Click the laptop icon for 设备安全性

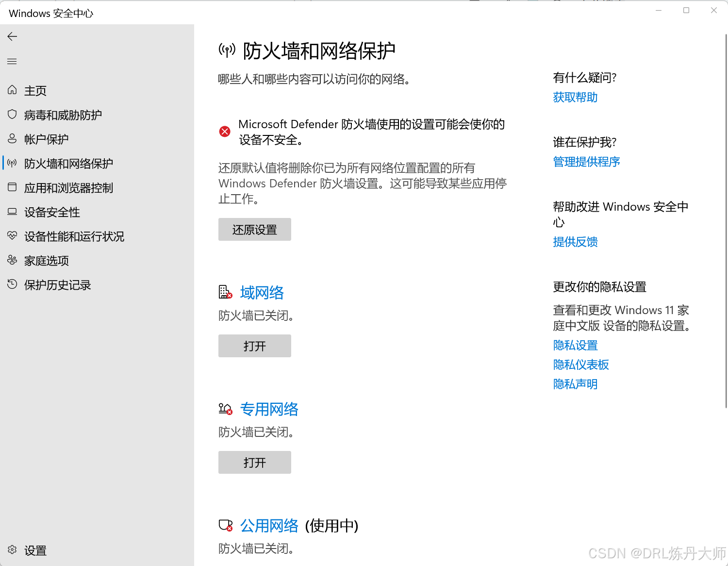point(12,212)
